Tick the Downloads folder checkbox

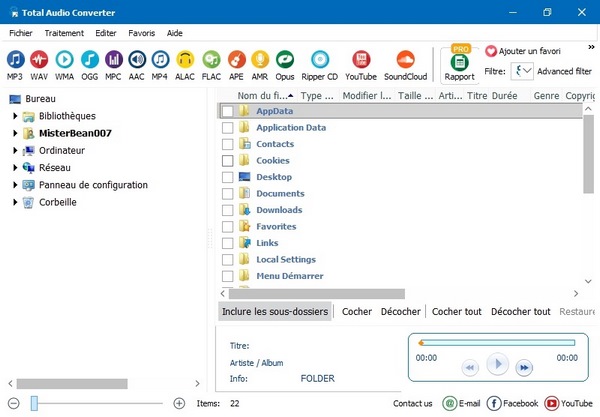[228, 210]
